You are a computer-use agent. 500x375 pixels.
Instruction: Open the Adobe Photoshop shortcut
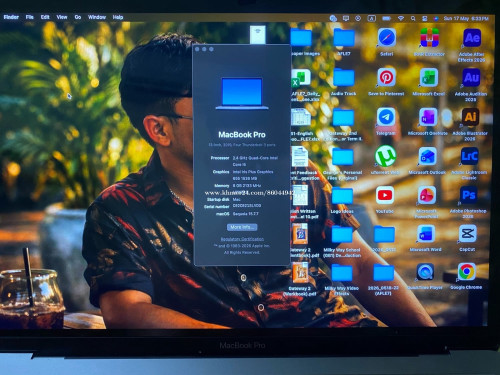pos(469,195)
